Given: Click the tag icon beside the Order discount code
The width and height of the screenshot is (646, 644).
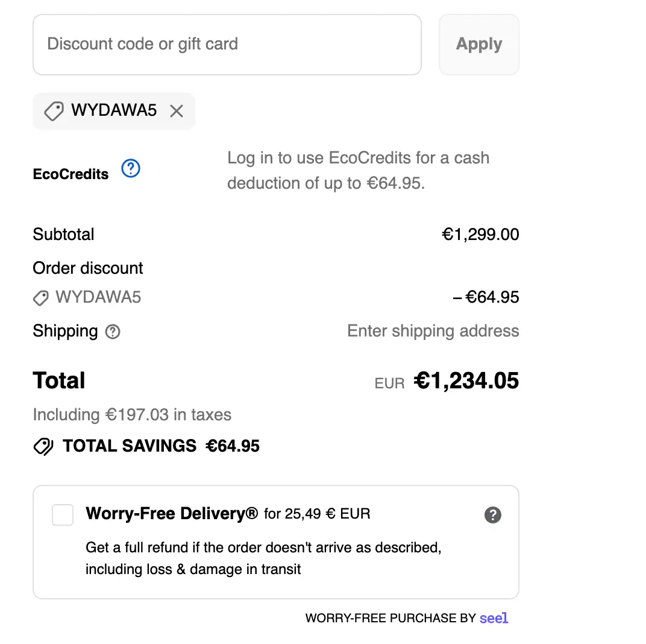Looking at the screenshot, I should (x=41, y=297).
